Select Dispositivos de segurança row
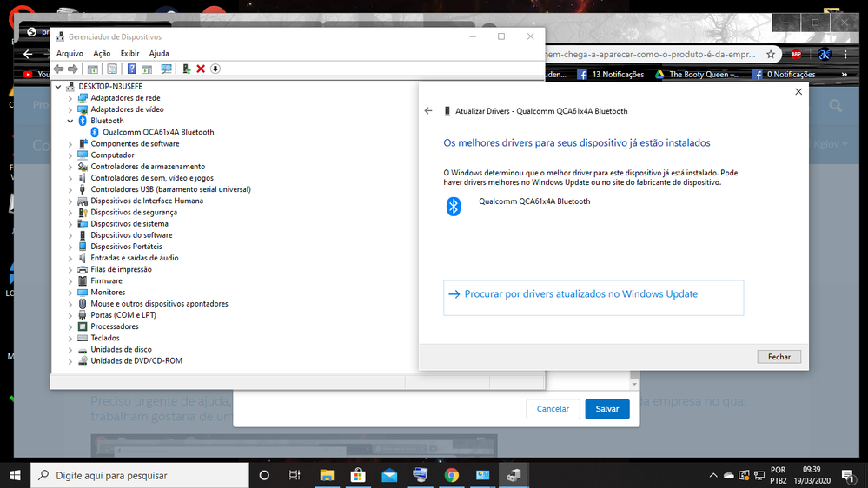868x488 pixels. click(x=134, y=213)
